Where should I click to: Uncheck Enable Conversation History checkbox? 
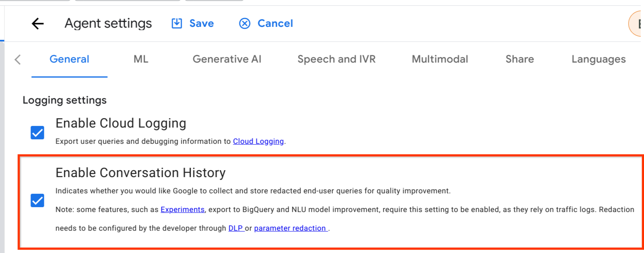[x=37, y=200]
